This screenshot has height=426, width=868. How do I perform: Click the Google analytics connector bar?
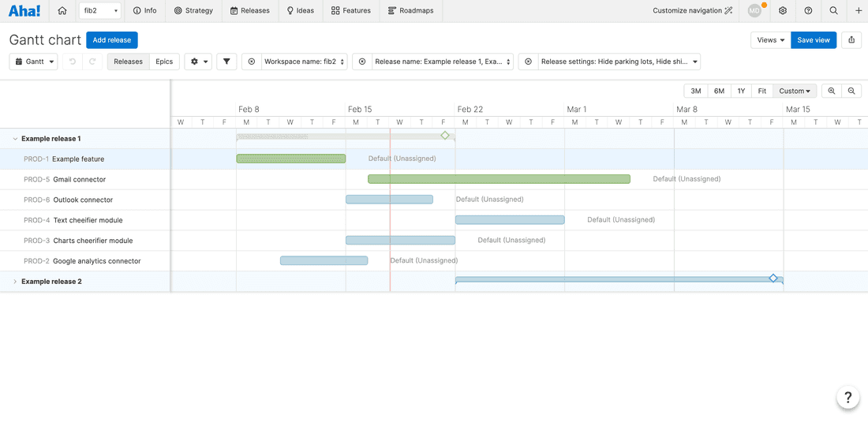pos(324,260)
